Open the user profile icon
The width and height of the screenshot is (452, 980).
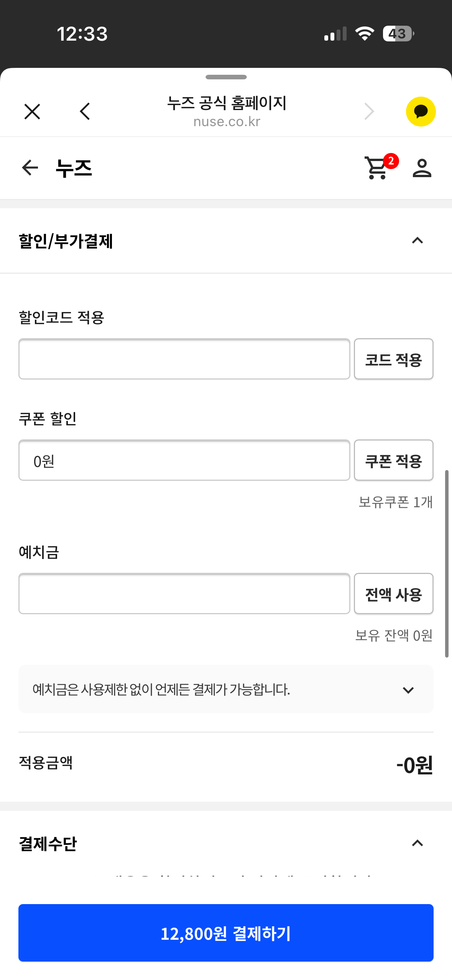[x=422, y=168]
